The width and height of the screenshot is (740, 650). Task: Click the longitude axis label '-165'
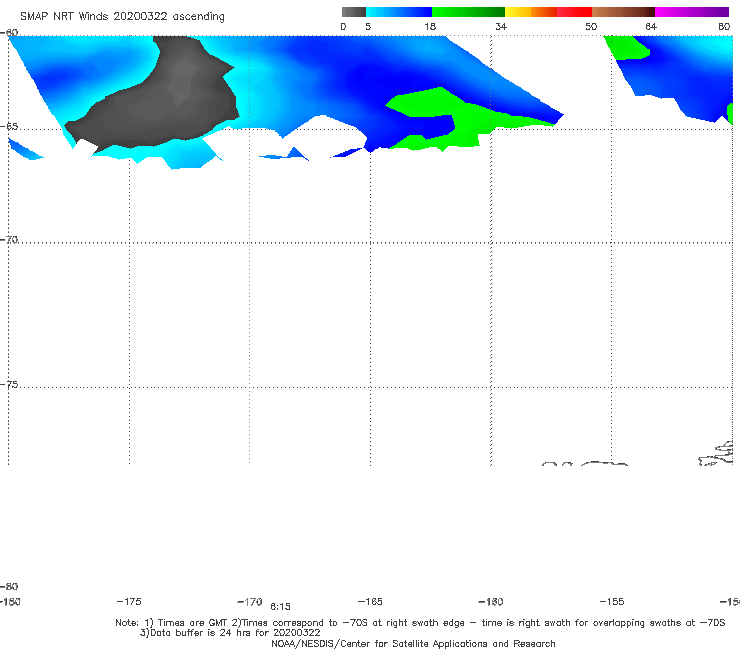[x=370, y=601]
